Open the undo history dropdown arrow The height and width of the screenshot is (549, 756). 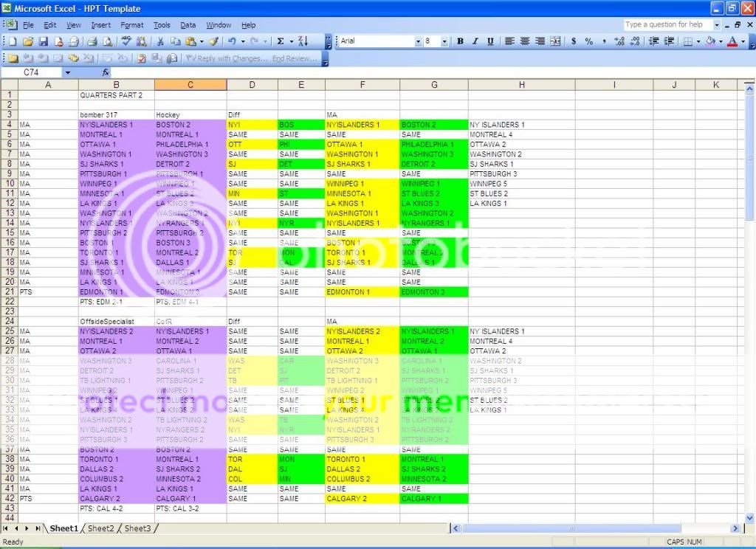(x=242, y=41)
